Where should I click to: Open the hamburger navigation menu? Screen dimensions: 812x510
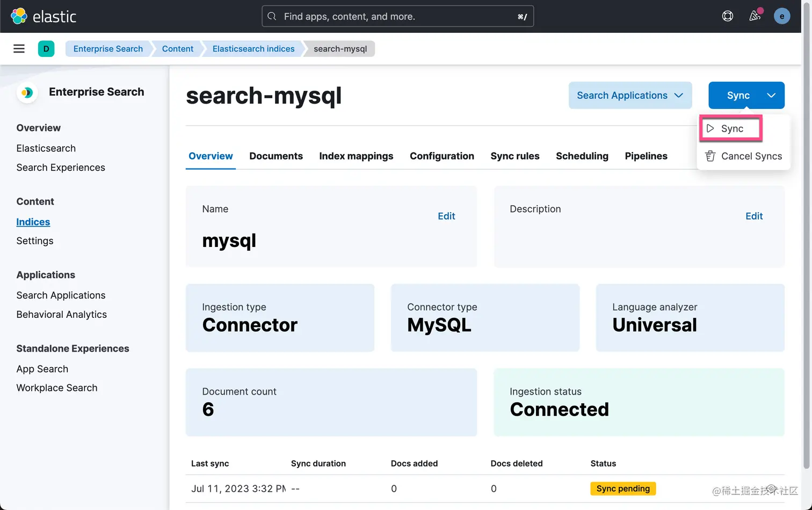pyautogui.click(x=19, y=49)
